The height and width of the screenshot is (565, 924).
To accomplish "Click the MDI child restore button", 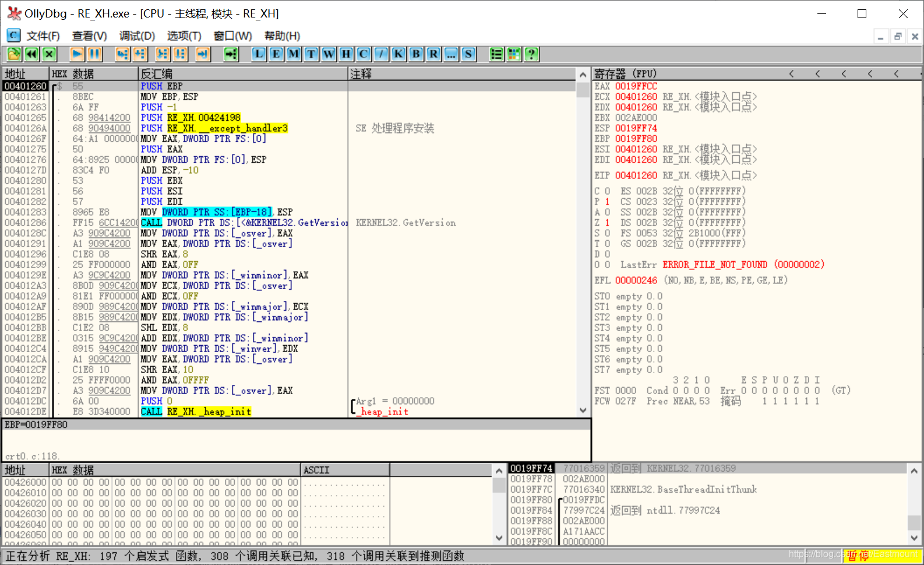I will coord(898,37).
